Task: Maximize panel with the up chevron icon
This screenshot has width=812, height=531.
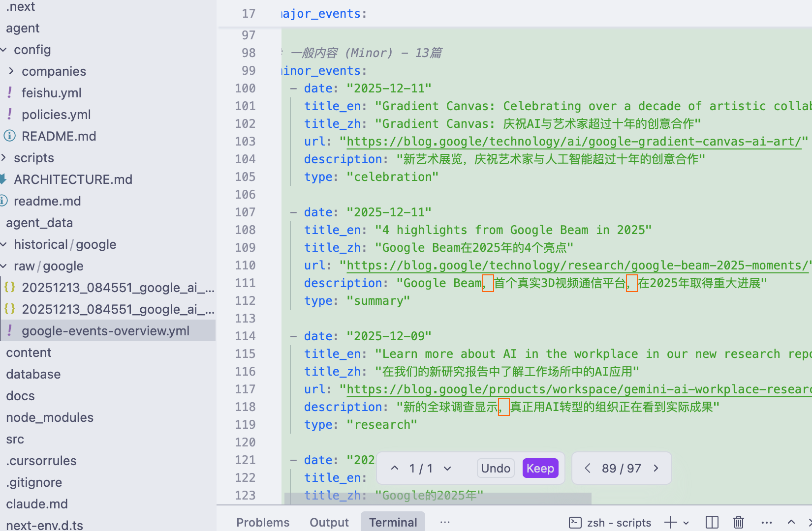Action: point(791,522)
